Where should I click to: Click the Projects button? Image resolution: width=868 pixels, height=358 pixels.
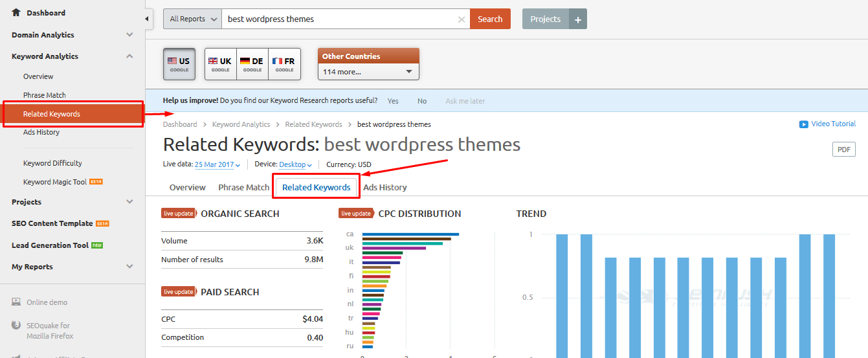[x=546, y=19]
